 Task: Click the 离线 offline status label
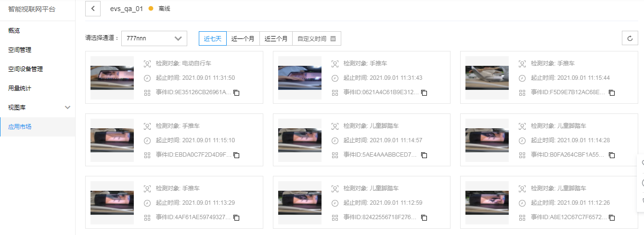point(164,9)
